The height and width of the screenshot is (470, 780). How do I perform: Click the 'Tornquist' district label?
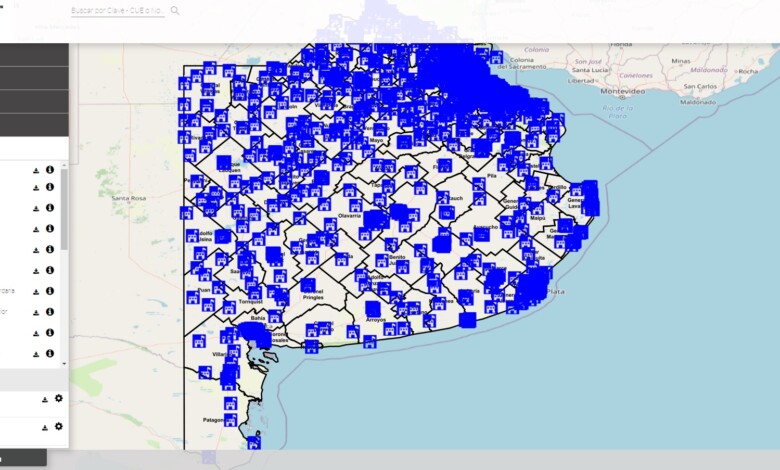[250, 301]
